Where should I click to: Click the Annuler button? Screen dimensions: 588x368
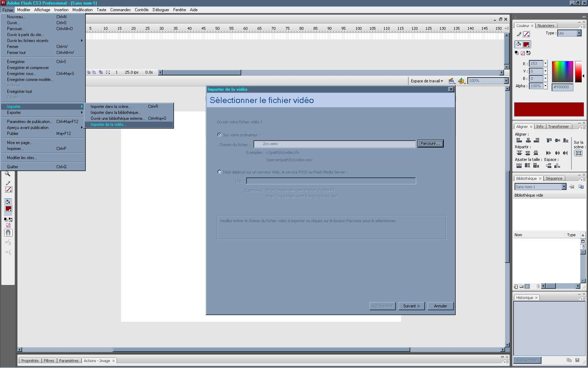(440, 306)
